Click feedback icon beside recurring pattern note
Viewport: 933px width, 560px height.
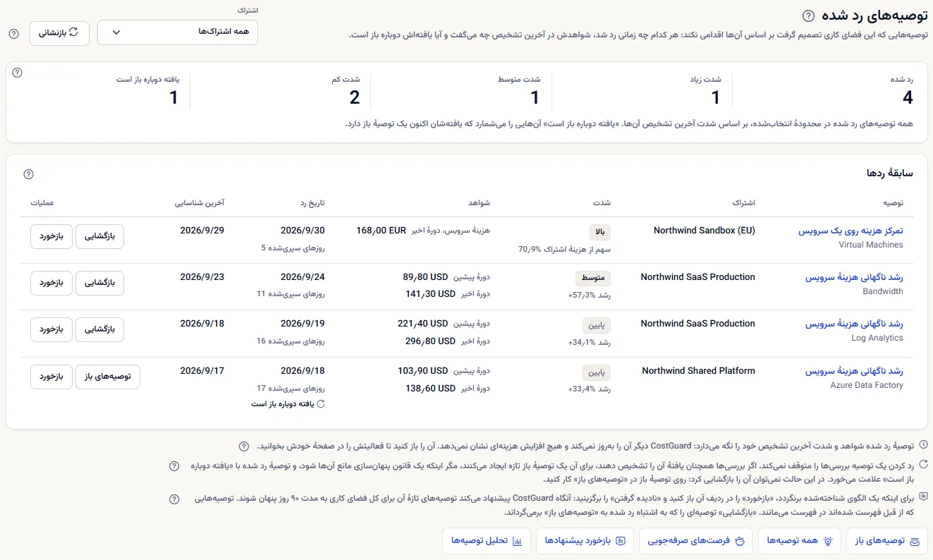(924, 497)
